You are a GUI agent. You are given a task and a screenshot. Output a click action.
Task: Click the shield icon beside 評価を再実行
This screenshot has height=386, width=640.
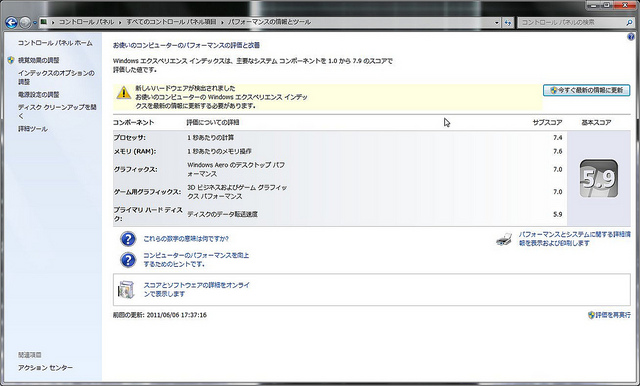point(591,315)
